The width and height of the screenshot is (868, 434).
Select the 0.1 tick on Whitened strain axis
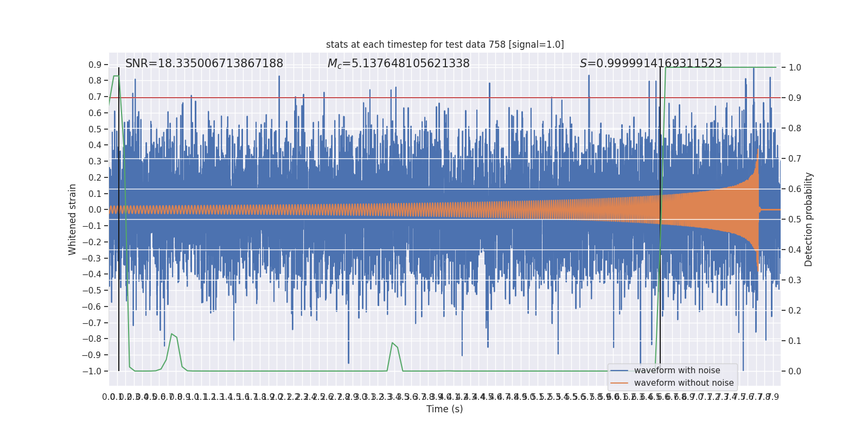95,194
